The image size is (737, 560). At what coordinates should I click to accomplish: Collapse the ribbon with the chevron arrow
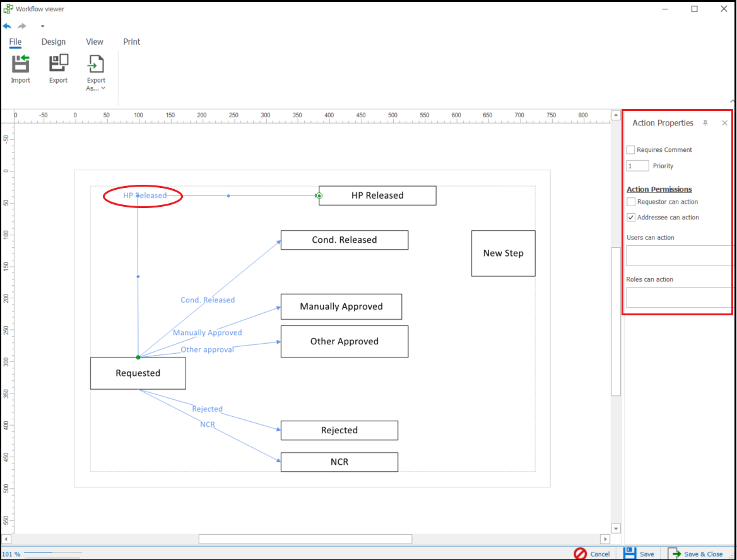732,101
